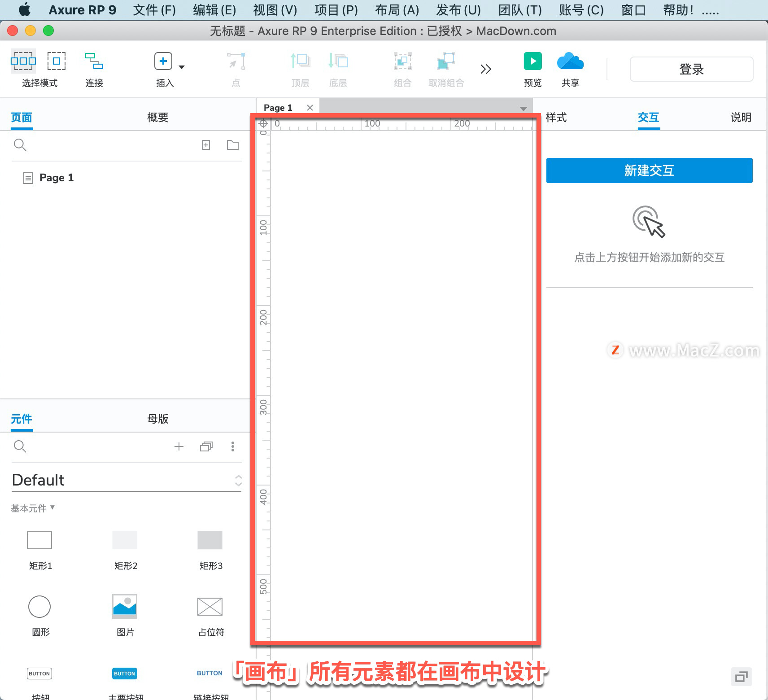Expand the toolbar overflow chevrons
The width and height of the screenshot is (768, 700).
point(486,69)
